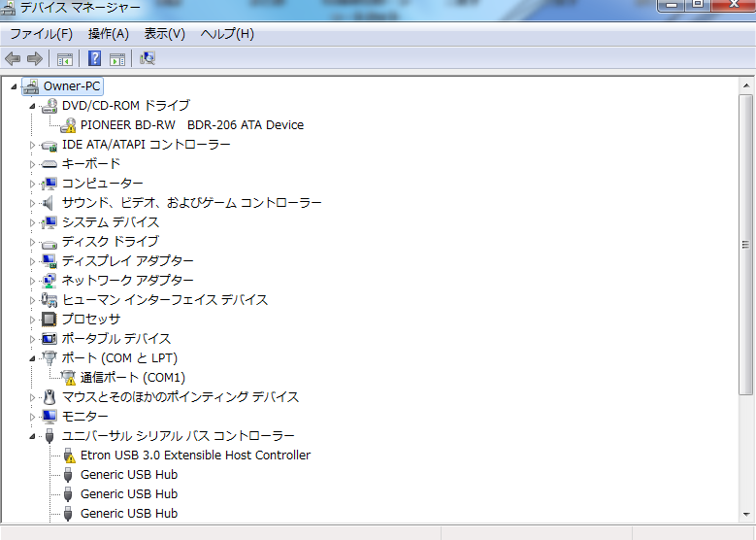Expand the ディスプレイ アダプター node
The width and height of the screenshot is (756, 540).
(x=32, y=261)
